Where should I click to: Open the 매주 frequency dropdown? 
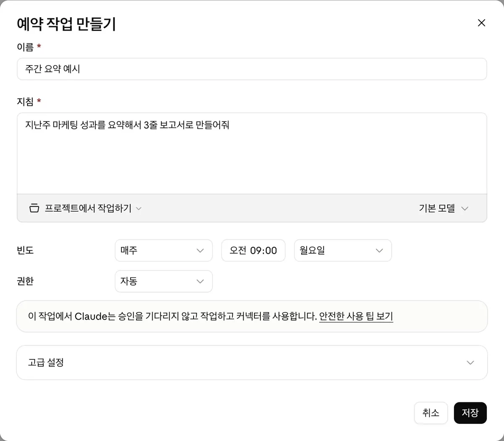164,250
